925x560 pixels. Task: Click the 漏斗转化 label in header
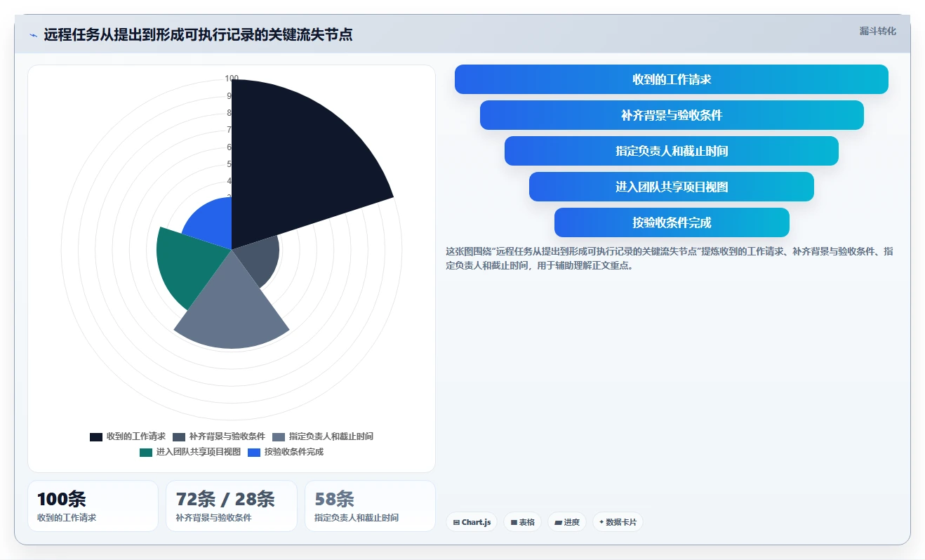(x=877, y=32)
